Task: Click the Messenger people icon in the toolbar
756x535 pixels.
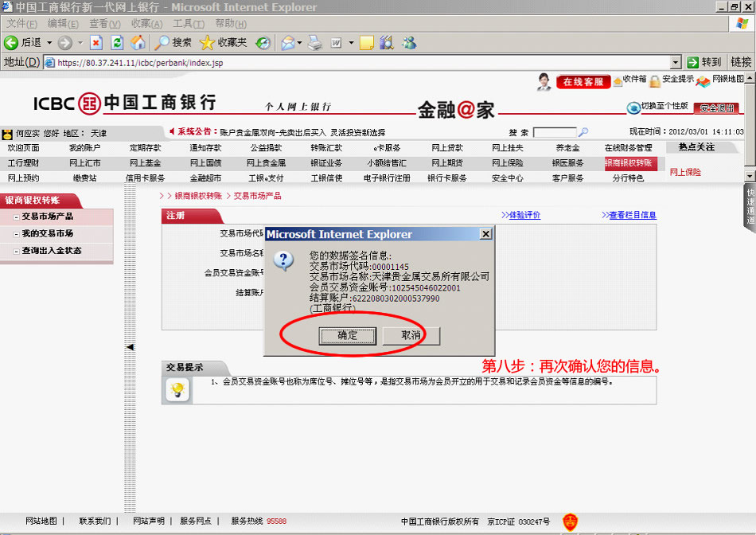Action: (x=409, y=43)
